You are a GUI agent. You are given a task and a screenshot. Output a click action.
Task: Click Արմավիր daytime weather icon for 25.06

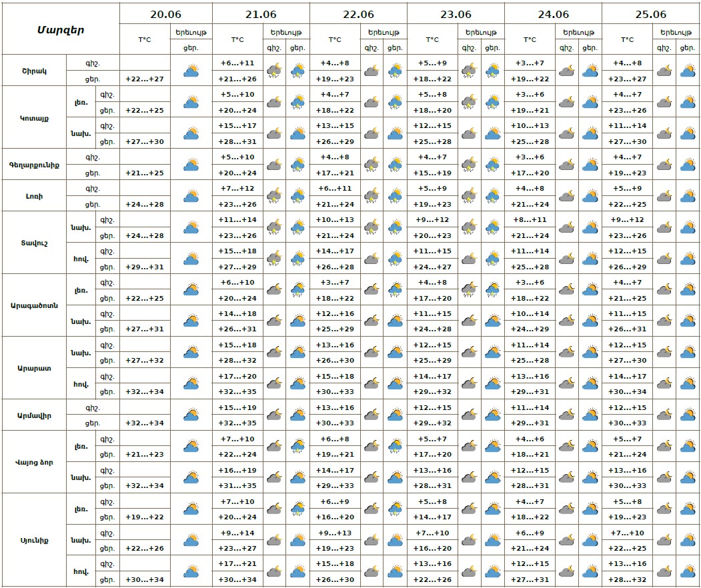coord(688,415)
